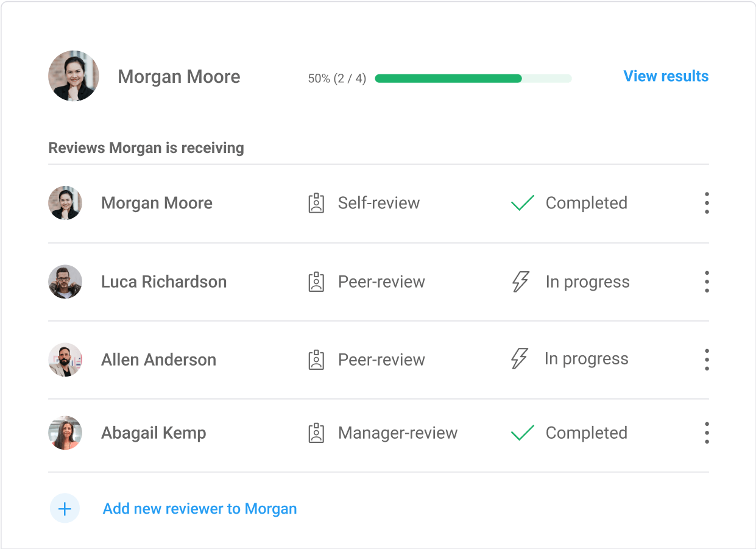The image size is (756, 549).
Task: Click the Manager-review label
Action: tap(398, 433)
